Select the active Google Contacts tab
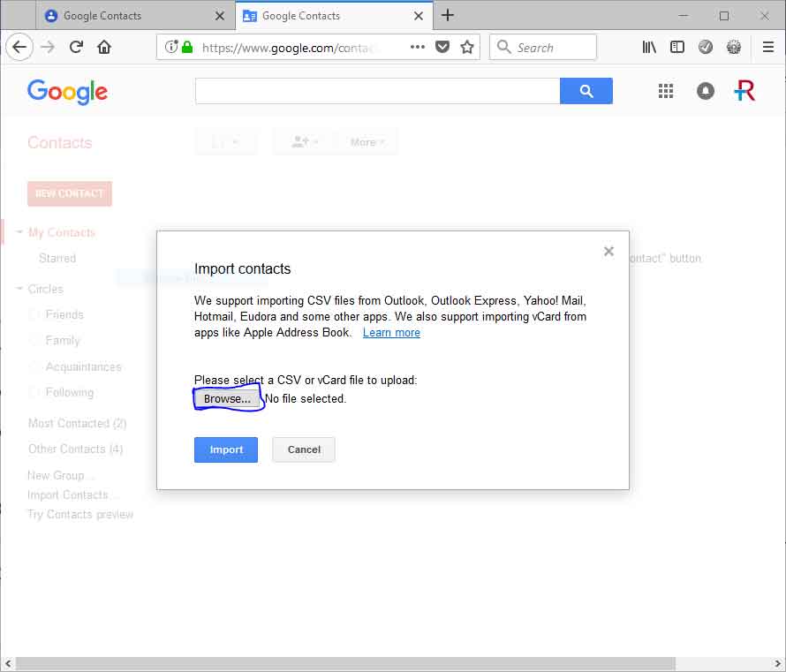Image resolution: width=786 pixels, height=672 pixels. (x=335, y=16)
